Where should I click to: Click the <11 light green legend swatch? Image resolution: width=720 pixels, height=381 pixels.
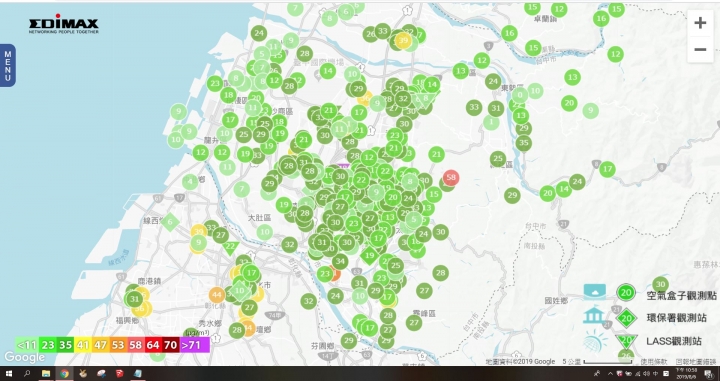click(27, 345)
